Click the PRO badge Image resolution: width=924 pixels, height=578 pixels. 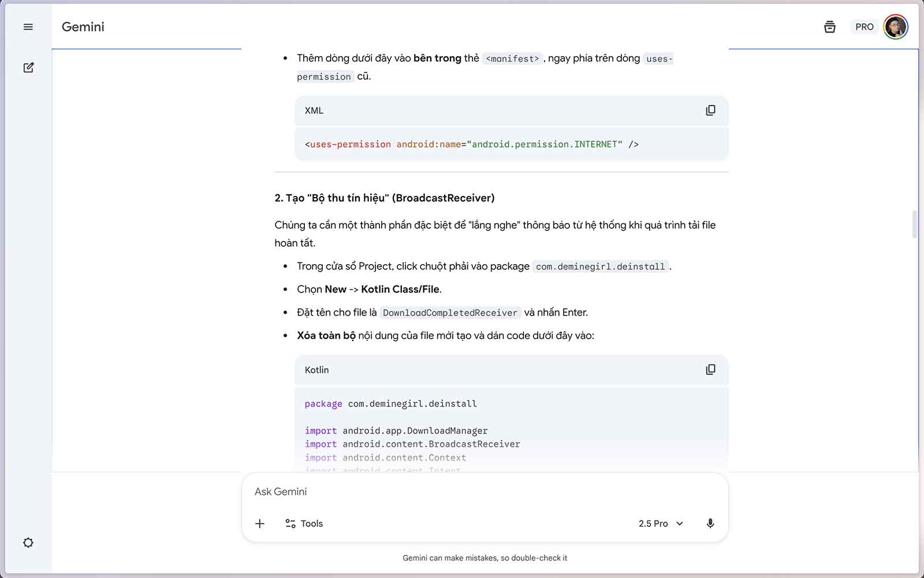click(x=864, y=27)
